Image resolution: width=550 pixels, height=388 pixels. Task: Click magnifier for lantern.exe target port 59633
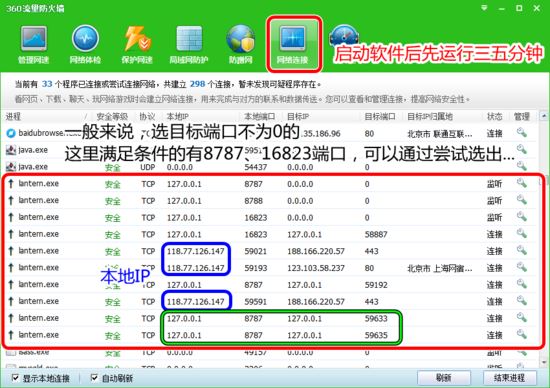tap(522, 318)
